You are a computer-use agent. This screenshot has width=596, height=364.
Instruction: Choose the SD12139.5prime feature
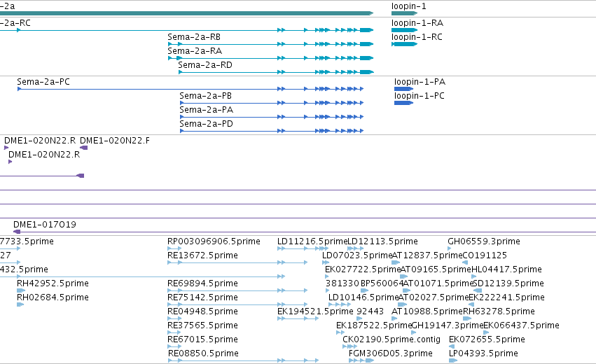point(478,290)
